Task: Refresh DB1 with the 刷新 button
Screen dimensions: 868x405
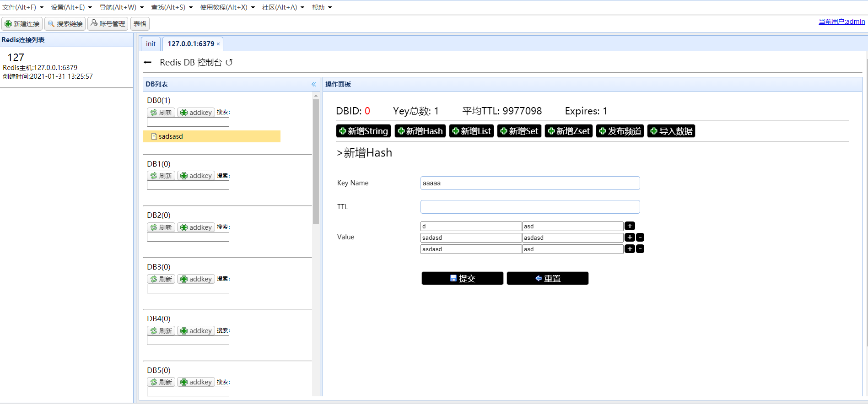Action: coord(161,176)
